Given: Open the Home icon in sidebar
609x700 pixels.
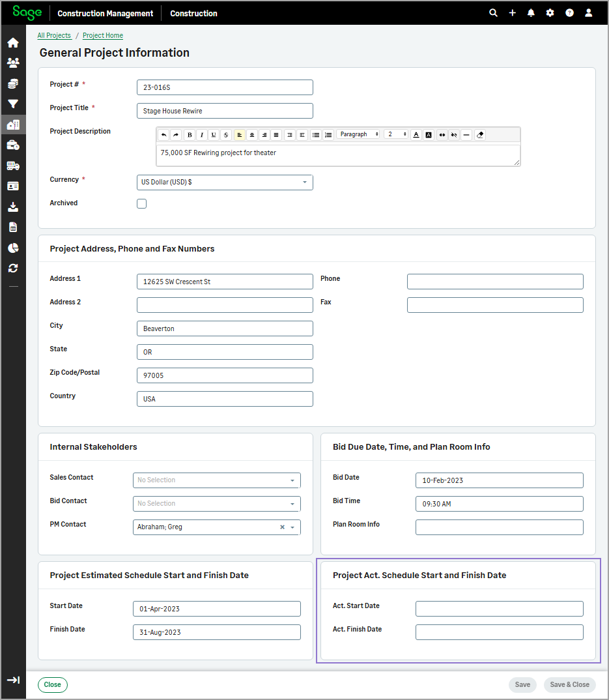Looking at the screenshot, I should click(13, 43).
